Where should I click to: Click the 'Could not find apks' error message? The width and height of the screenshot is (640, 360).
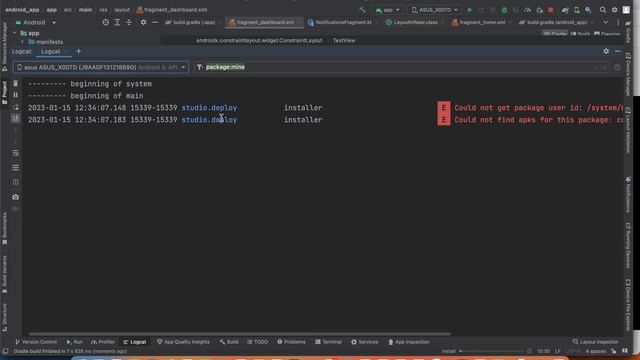(539, 120)
